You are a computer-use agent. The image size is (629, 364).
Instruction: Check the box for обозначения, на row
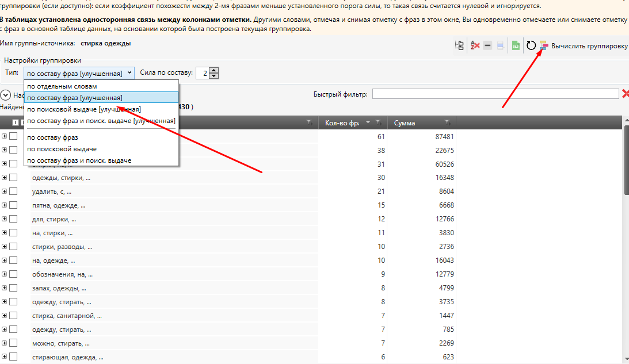pos(13,274)
